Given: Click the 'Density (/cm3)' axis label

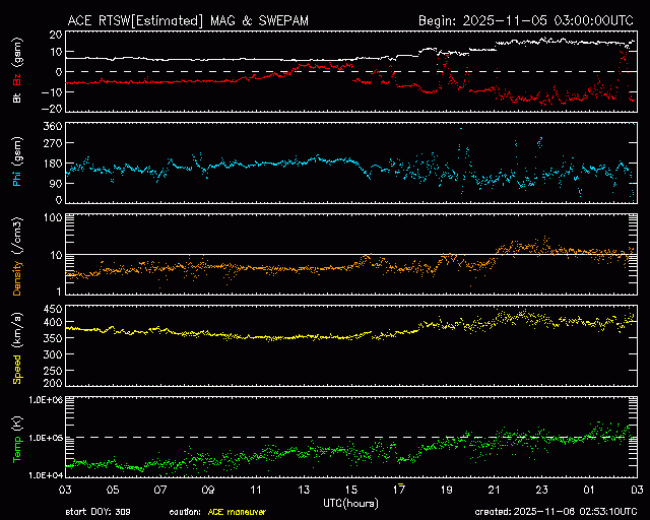Looking at the screenshot, I should point(17,256).
